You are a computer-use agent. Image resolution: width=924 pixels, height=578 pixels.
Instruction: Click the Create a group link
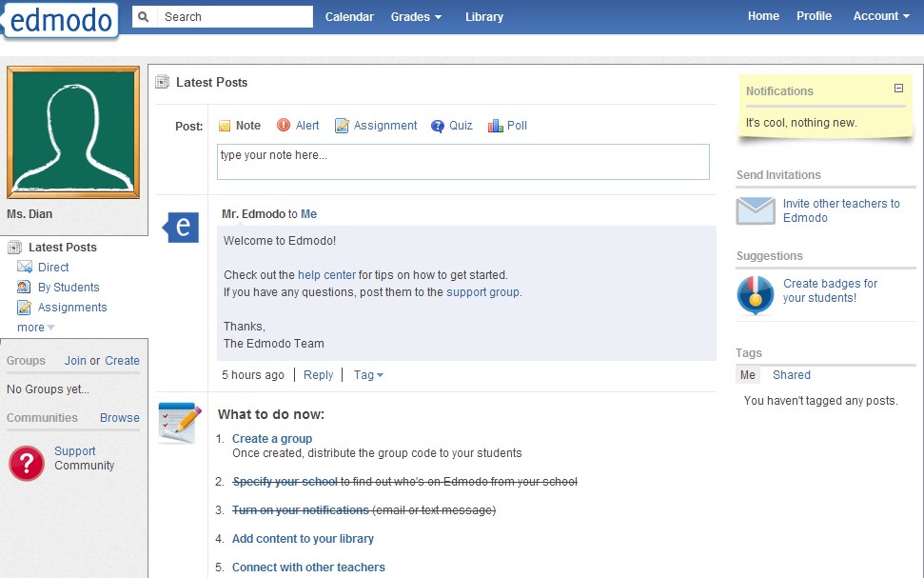[272, 439]
